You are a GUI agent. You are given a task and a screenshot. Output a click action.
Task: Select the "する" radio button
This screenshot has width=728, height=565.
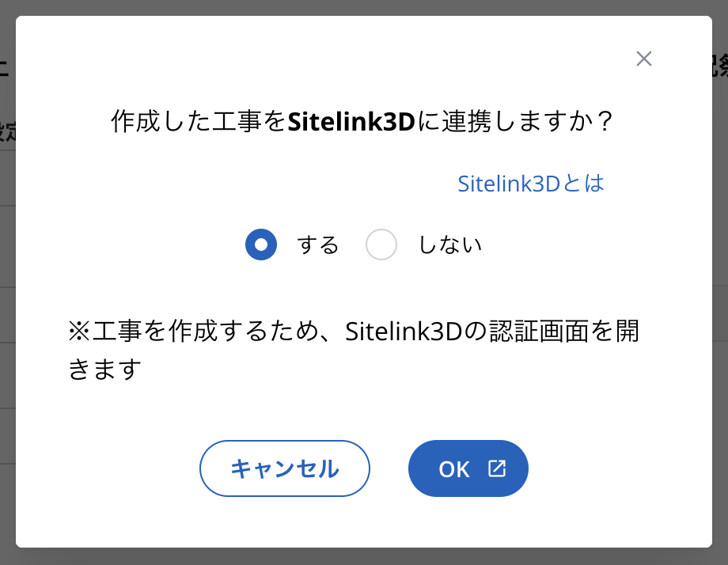(x=261, y=245)
